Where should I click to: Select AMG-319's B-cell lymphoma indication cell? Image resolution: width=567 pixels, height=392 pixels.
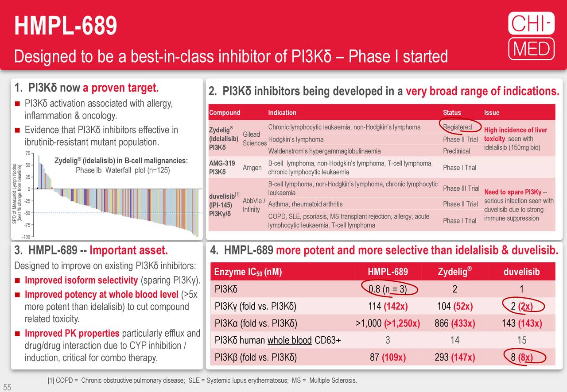pos(350,168)
